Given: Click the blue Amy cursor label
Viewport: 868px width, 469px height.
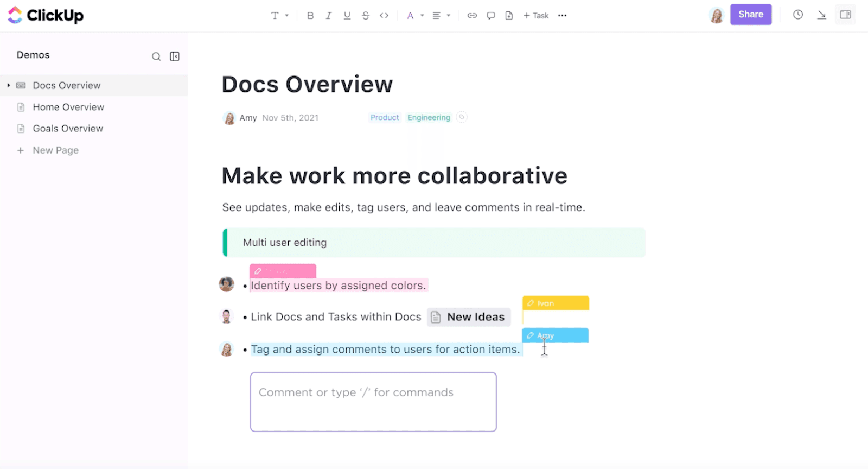Looking at the screenshot, I should coord(555,335).
